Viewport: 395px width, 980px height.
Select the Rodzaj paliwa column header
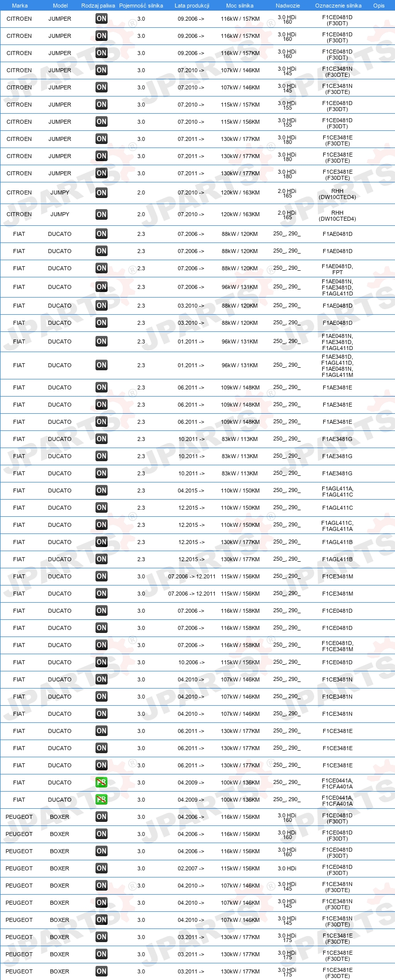tap(98, 6)
